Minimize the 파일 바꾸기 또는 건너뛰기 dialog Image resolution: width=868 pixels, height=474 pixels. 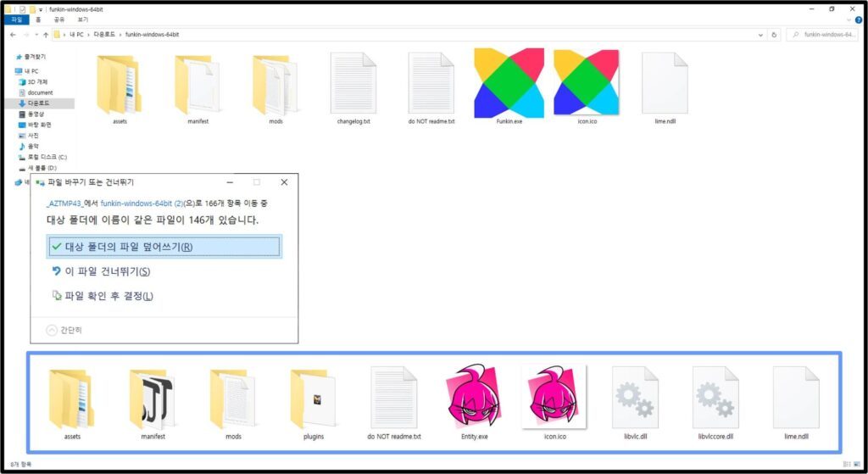pos(230,182)
